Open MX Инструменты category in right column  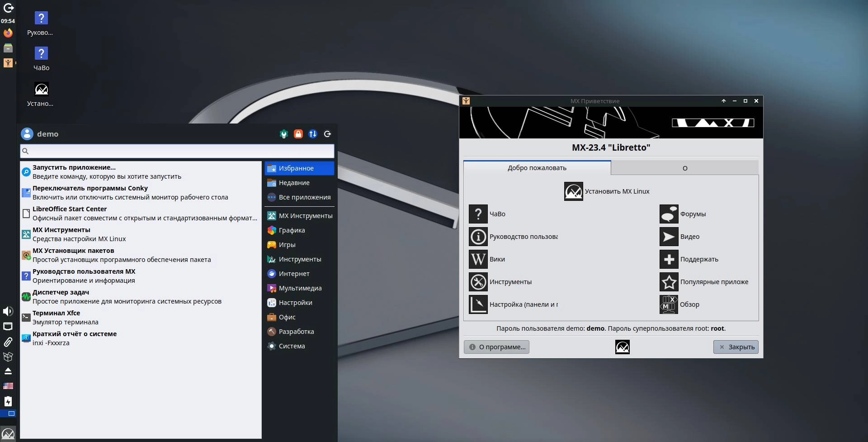pos(299,216)
